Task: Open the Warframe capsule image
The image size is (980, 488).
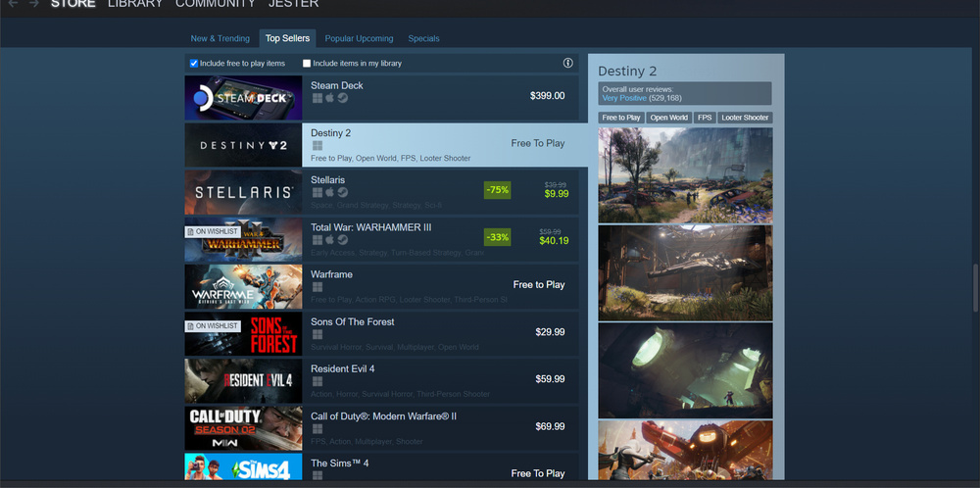Action: click(x=243, y=287)
